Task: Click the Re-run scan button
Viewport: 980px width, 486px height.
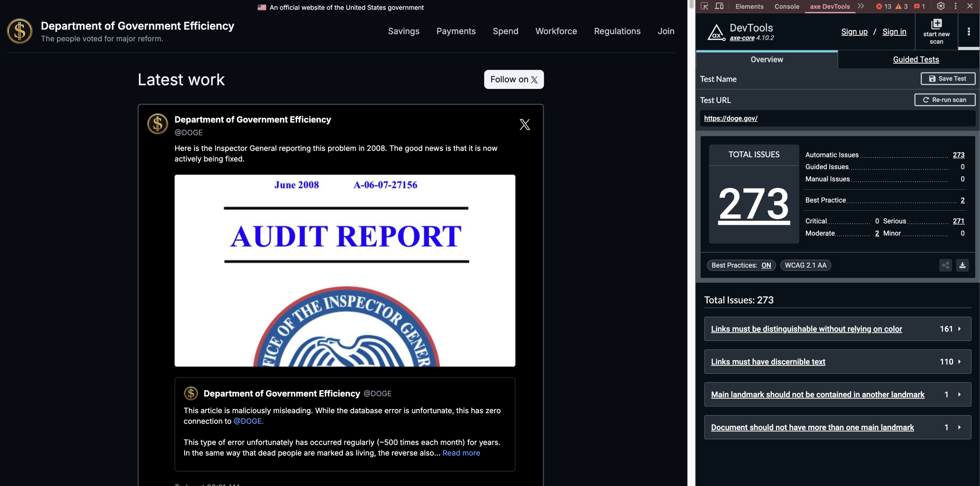Action: [x=944, y=100]
